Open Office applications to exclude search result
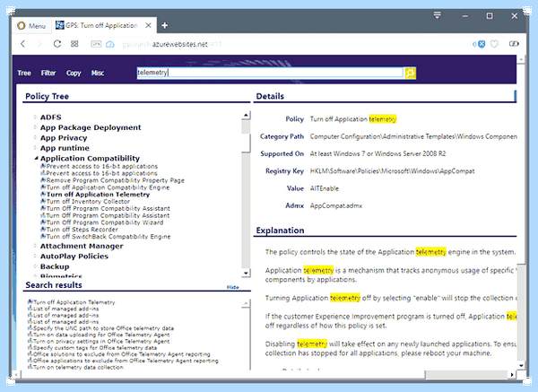Image resolution: width=538 pixels, height=392 pixels. (x=126, y=361)
